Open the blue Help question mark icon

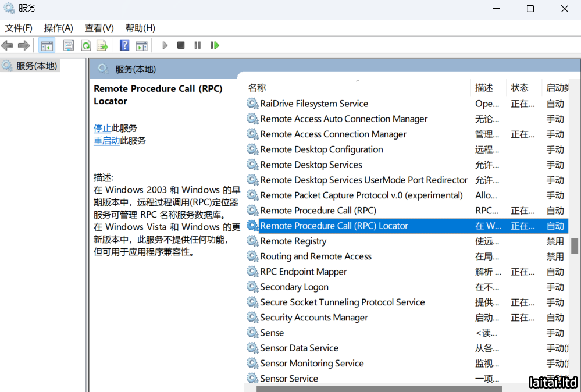click(124, 45)
